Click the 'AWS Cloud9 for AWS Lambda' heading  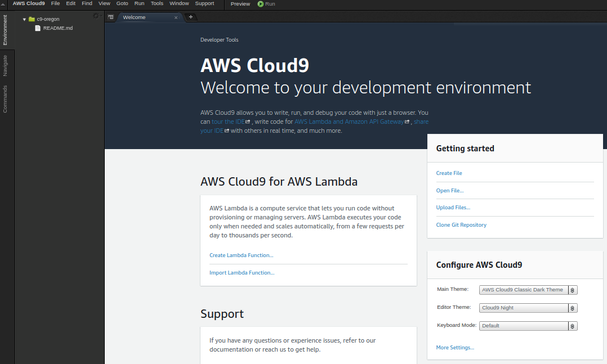click(x=279, y=182)
